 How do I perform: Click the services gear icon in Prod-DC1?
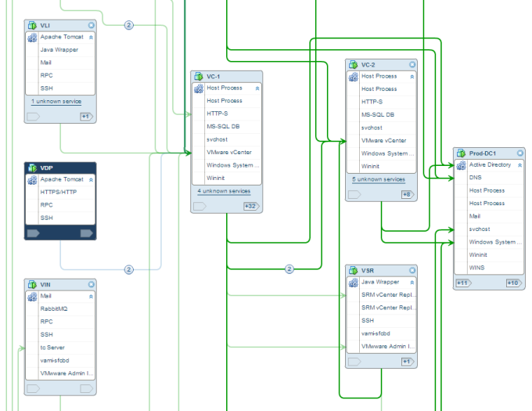[461, 165]
